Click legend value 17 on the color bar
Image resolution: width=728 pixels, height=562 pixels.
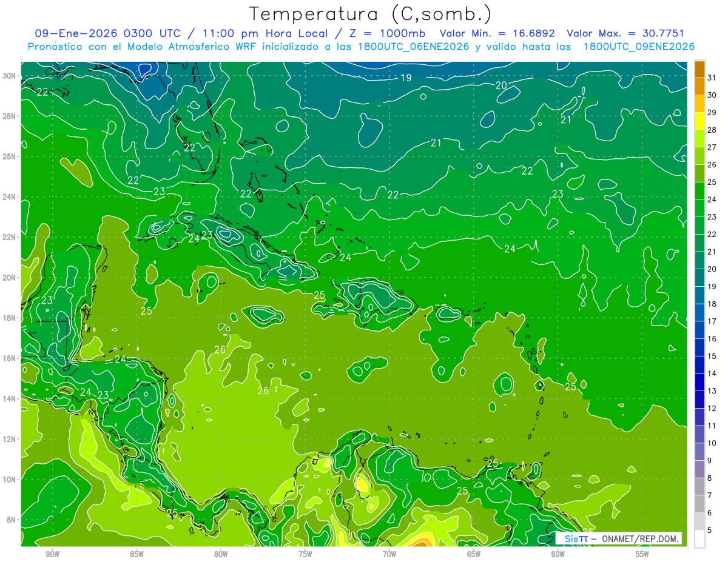(712, 321)
